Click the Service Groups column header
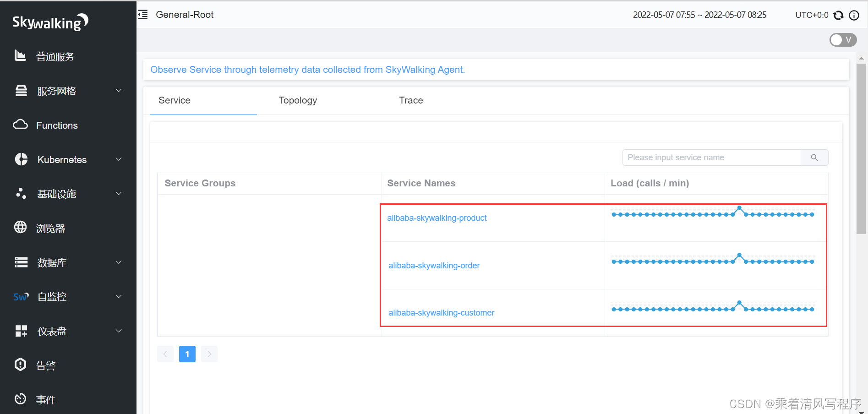 [200, 183]
